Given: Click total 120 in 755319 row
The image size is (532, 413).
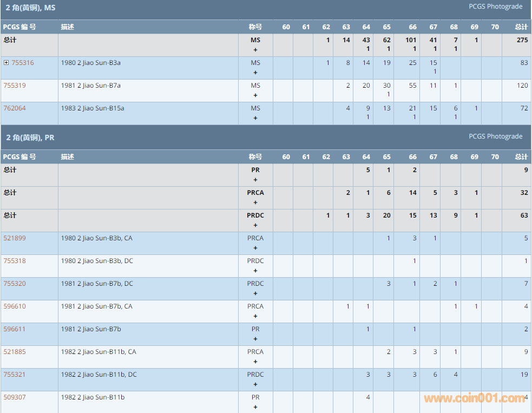Looking at the screenshot, I should 522,86.
